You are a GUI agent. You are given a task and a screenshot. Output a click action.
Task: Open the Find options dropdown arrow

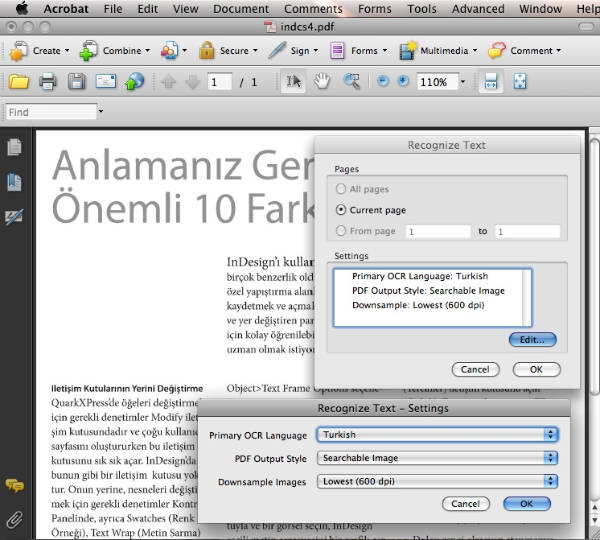101,111
